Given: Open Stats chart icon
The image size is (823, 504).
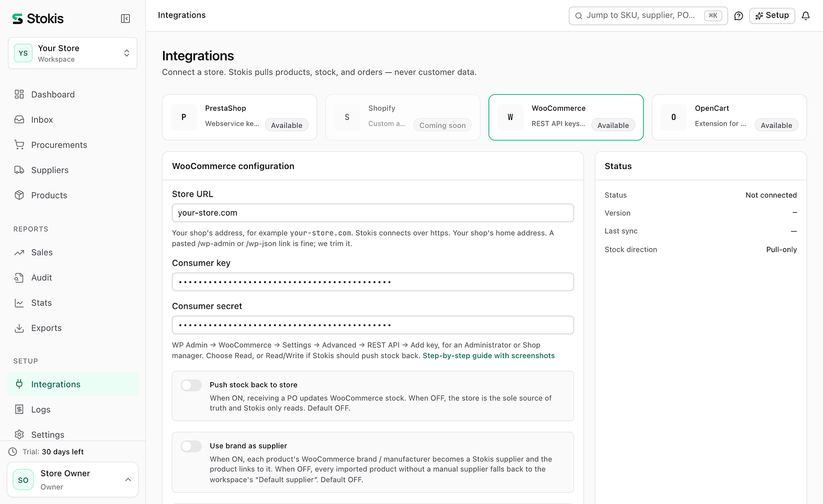Looking at the screenshot, I should pyautogui.click(x=19, y=303).
